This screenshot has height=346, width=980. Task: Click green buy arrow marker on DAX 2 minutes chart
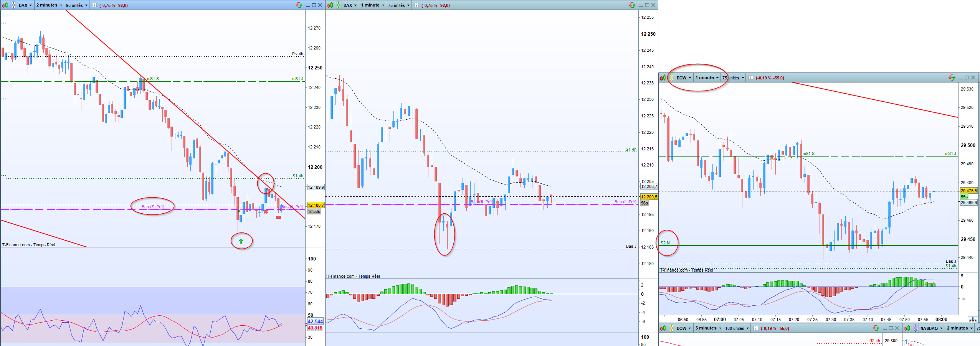click(x=241, y=241)
